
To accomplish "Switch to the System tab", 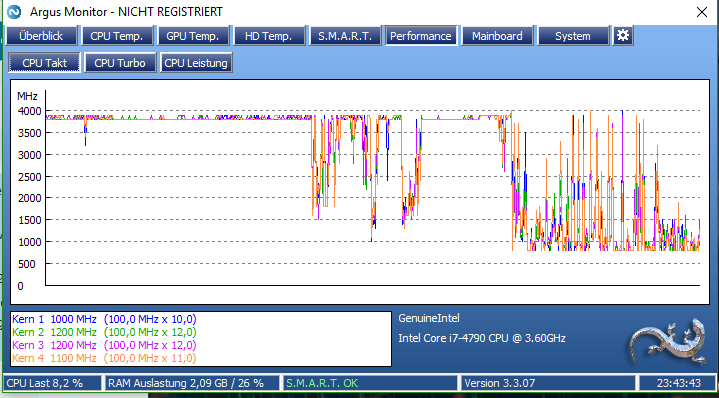I will pyautogui.click(x=573, y=36).
